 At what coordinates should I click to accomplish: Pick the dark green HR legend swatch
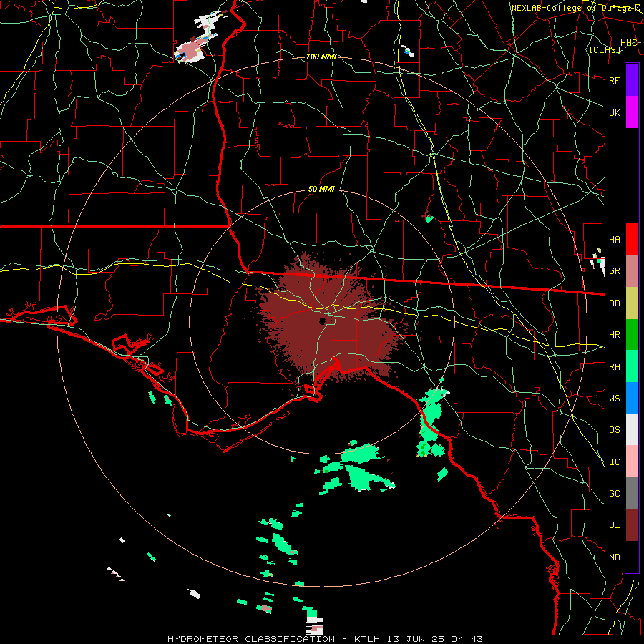click(x=632, y=335)
